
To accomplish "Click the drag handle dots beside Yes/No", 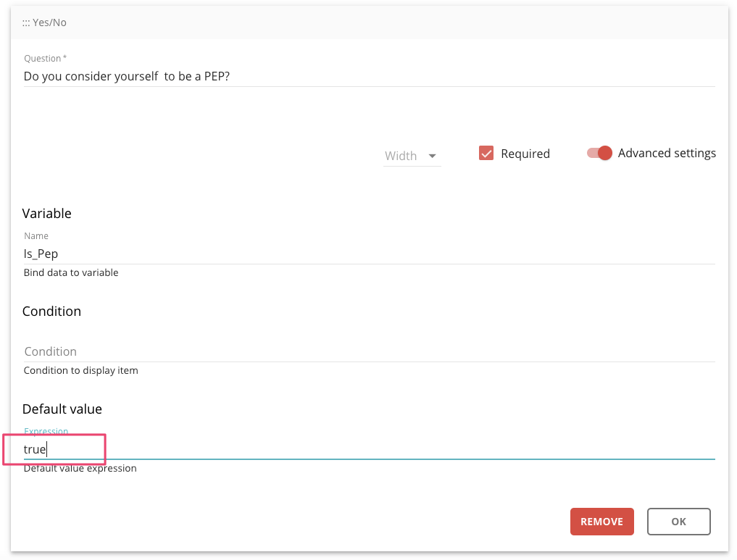I will pos(26,23).
